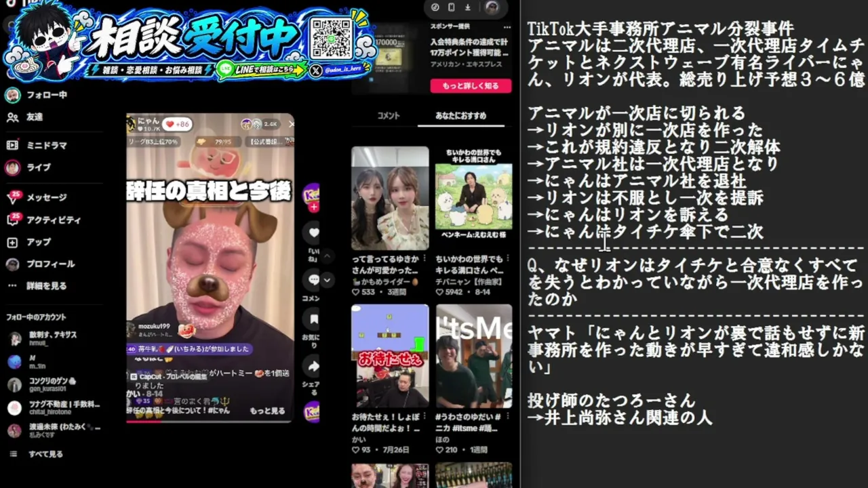
Task: Click にゃん creator name on the video
Action: (149, 121)
